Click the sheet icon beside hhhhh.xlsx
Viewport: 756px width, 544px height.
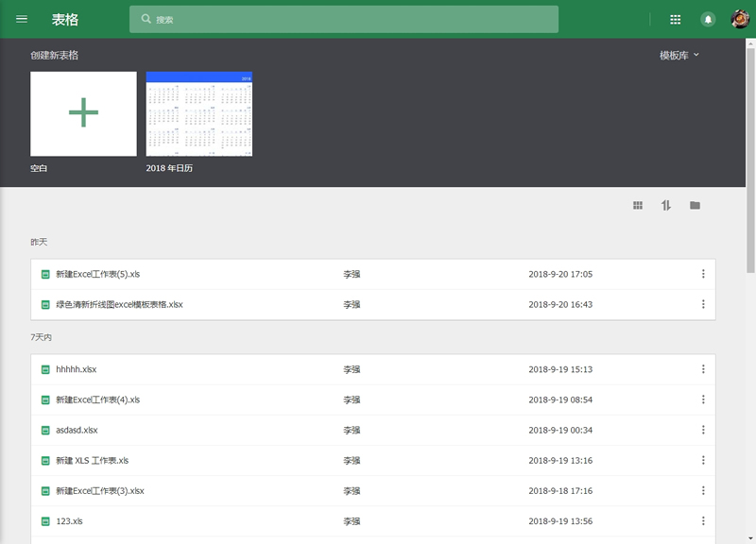click(x=44, y=369)
